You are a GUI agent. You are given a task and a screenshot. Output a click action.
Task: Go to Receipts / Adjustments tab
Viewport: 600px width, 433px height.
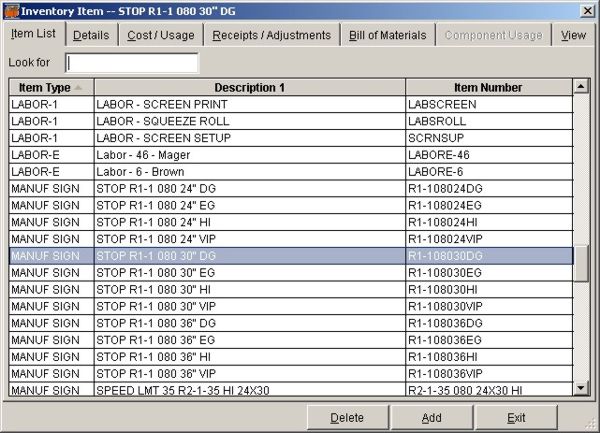(x=271, y=35)
